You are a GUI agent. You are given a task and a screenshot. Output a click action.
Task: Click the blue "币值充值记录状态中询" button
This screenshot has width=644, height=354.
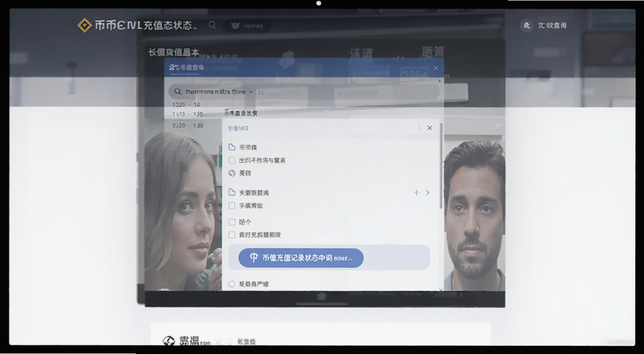coord(301,258)
